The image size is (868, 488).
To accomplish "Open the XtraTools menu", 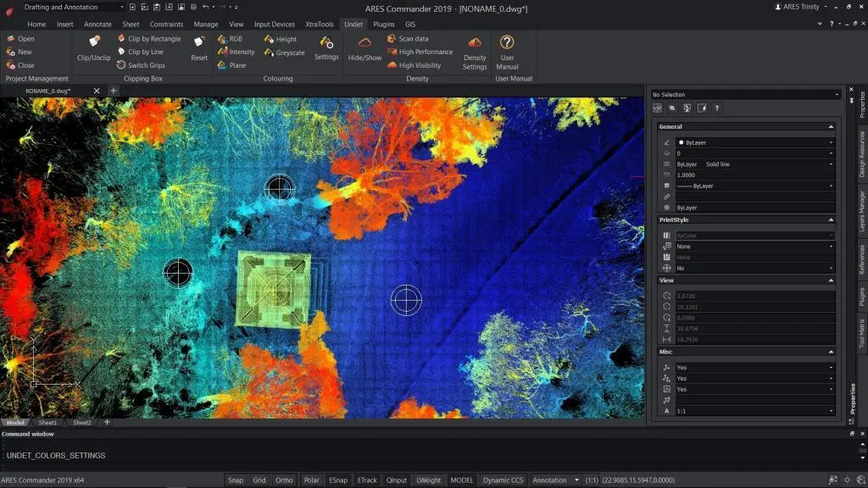I will coord(320,25).
